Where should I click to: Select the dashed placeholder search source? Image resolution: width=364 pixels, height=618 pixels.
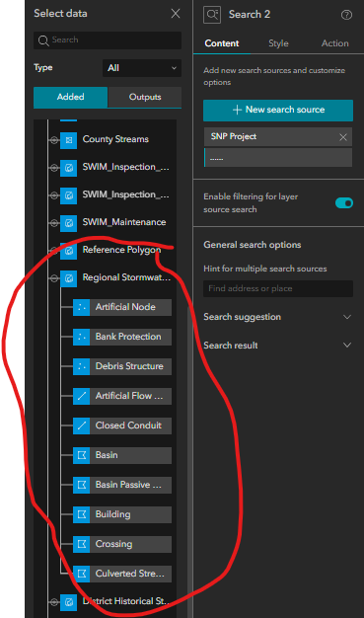pyautogui.click(x=278, y=158)
